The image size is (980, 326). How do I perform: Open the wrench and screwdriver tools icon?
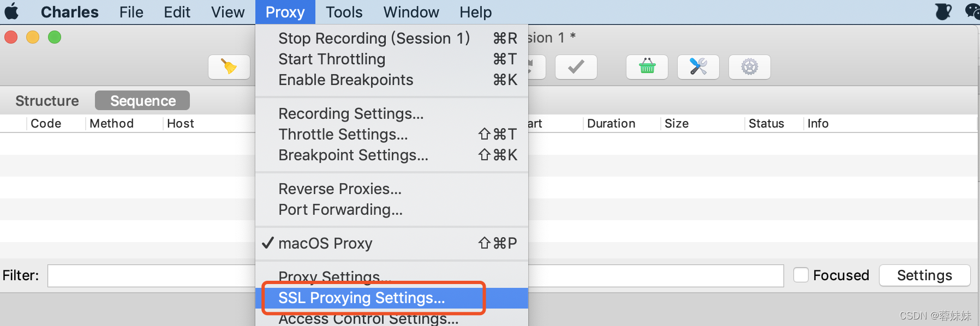tap(698, 67)
